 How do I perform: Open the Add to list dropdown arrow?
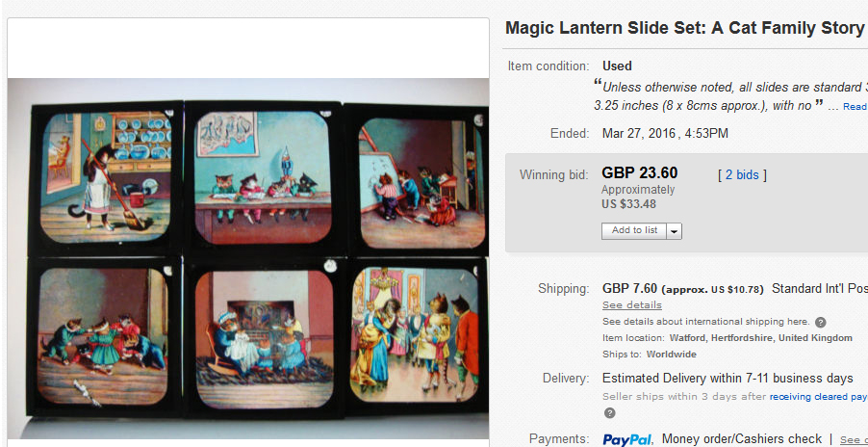pyautogui.click(x=674, y=231)
